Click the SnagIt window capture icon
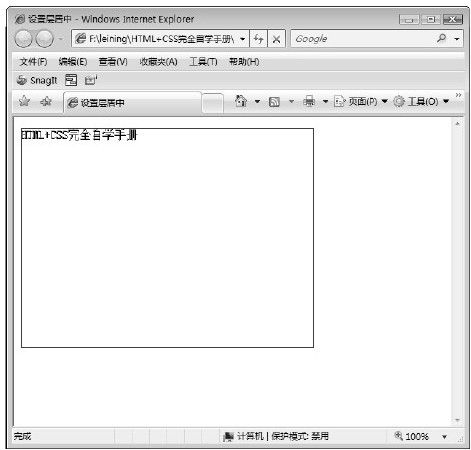The image size is (471, 450). pos(71,80)
